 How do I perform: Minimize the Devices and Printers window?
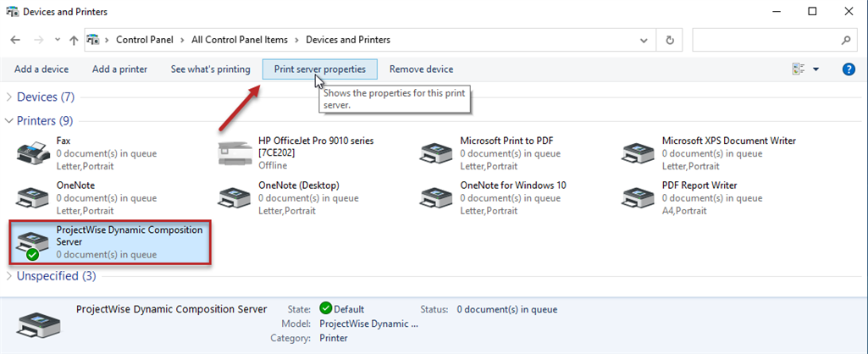point(777,11)
